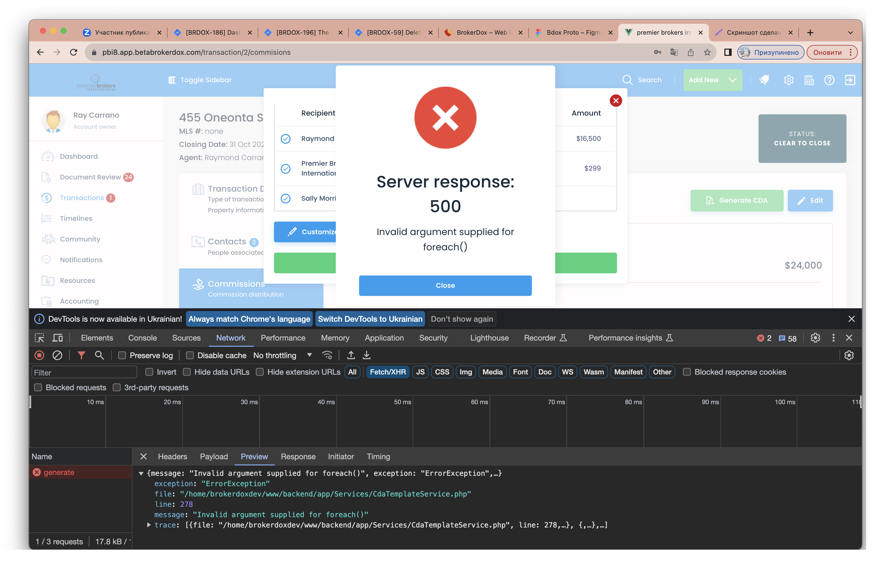891x588 pixels.
Task: Switch to the Console tab
Action: click(143, 338)
